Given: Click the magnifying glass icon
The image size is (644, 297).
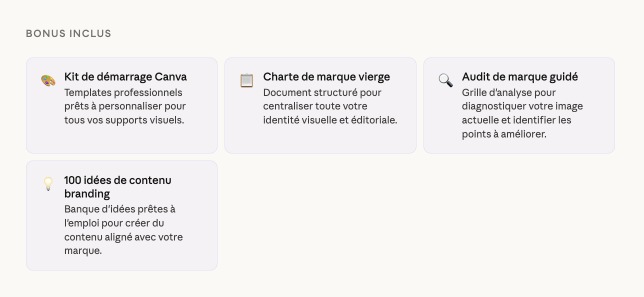Looking at the screenshot, I should 445,80.
